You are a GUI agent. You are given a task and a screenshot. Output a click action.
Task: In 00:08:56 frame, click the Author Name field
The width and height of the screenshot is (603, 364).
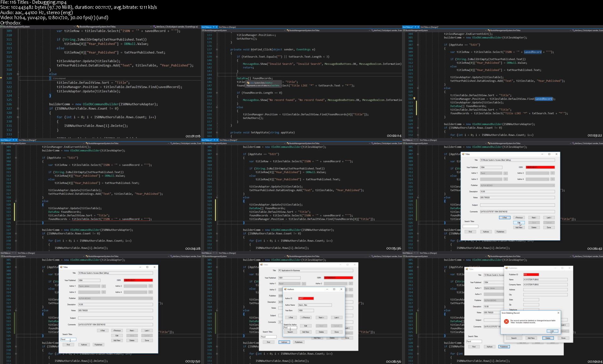315,305
